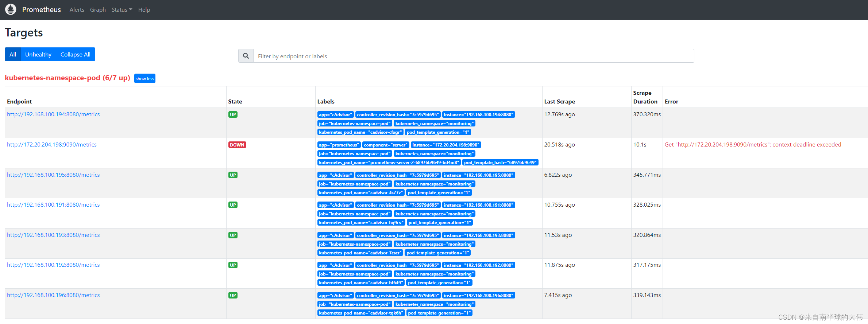Image resolution: width=868 pixels, height=324 pixels.
Task: Click the 345.771ms scrape duration cell
Action: [x=647, y=175]
